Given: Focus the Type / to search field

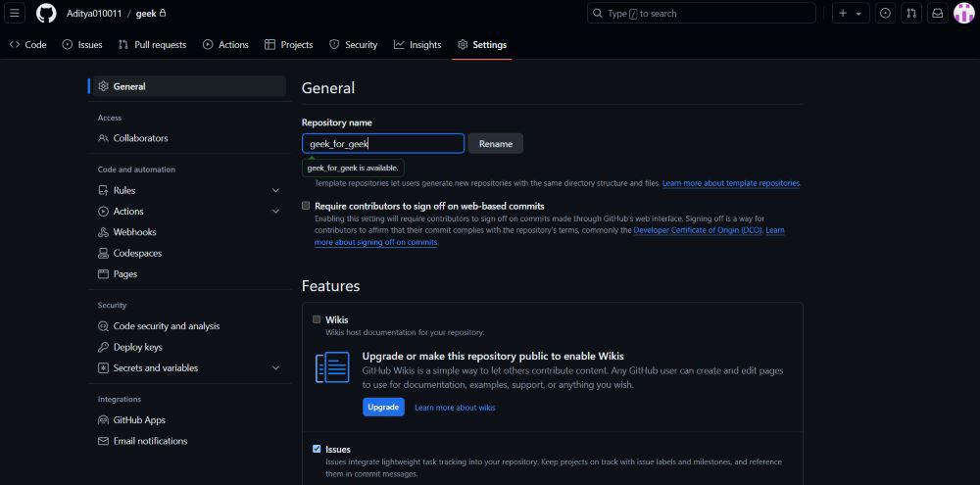Looking at the screenshot, I should point(702,13).
